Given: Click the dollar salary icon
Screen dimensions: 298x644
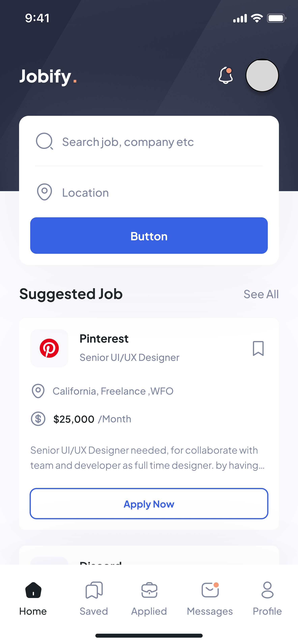Looking at the screenshot, I should 38,419.
